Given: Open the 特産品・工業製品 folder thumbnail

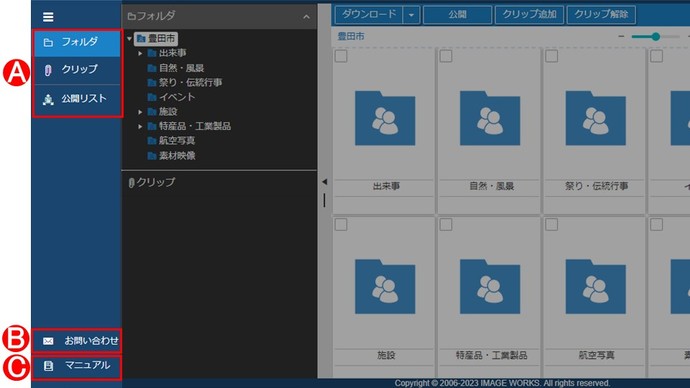Looking at the screenshot, I should coord(490,287).
